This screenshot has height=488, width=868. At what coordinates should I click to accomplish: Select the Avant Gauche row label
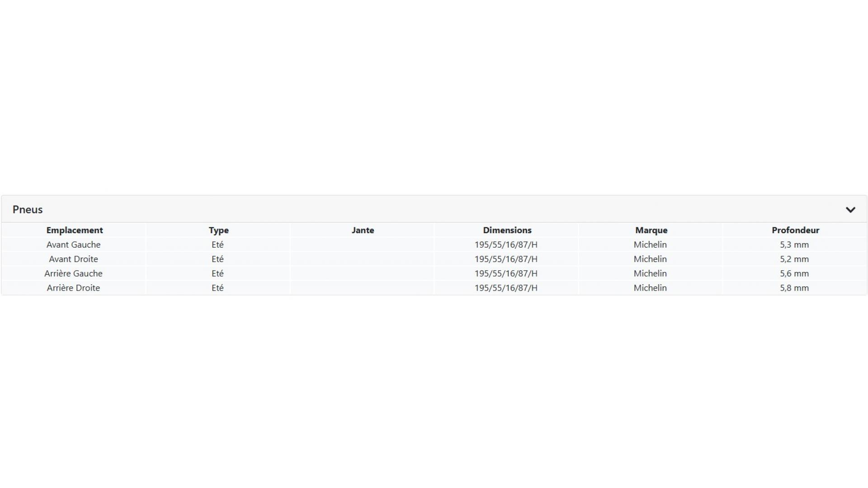(73, 245)
